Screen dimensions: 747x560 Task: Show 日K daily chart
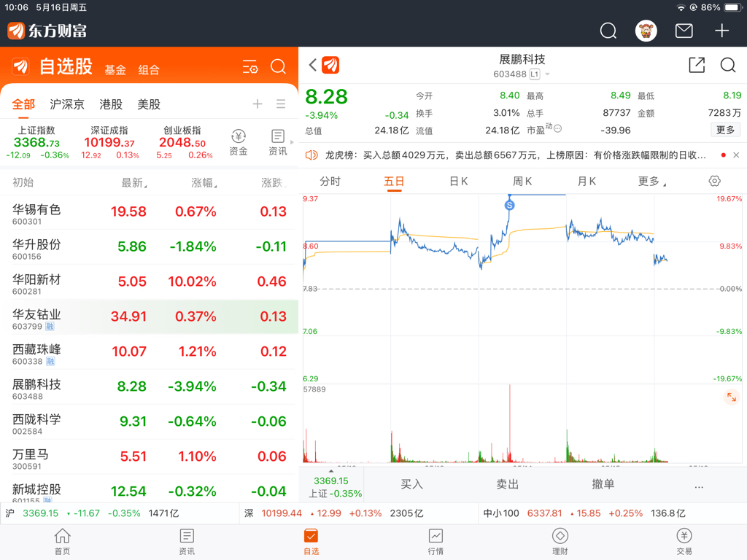[459, 181]
